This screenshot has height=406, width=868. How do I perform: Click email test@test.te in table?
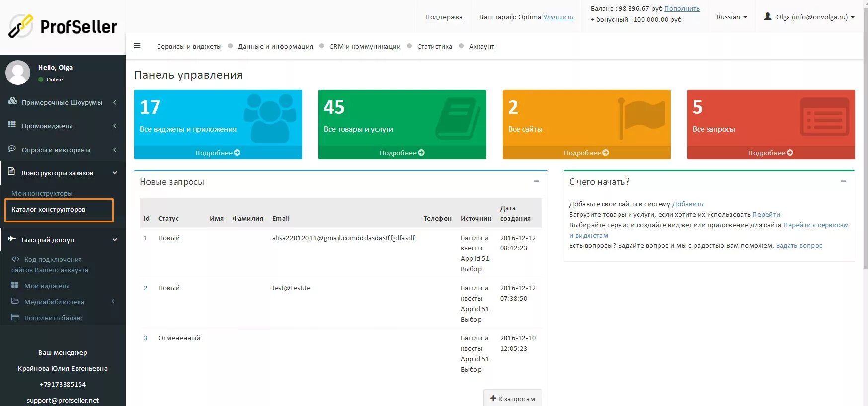(291, 288)
